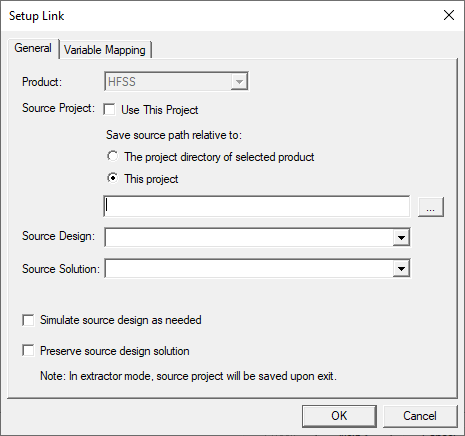Check the Use This Project checkbox
465x436 pixels.
point(109,110)
